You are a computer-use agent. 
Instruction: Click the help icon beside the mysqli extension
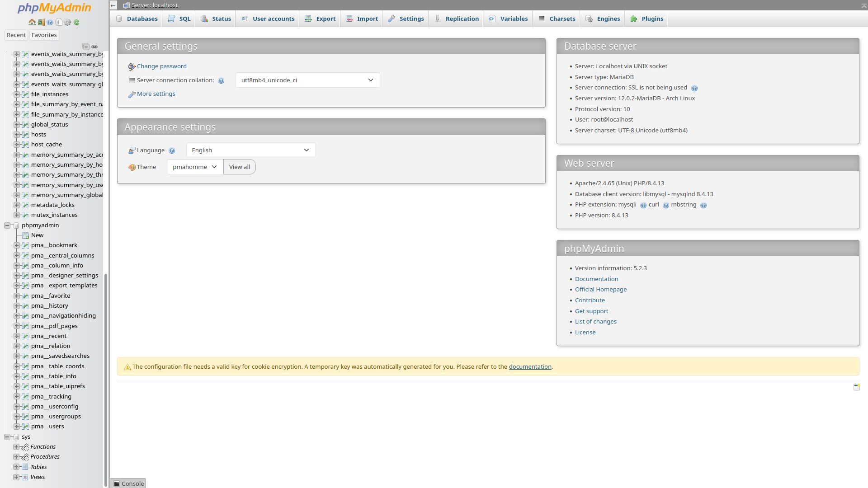pyautogui.click(x=643, y=205)
